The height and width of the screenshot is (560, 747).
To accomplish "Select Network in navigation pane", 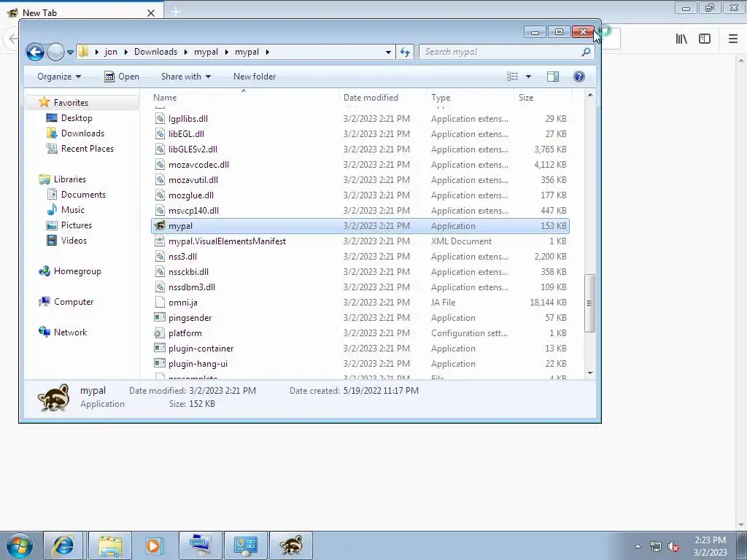I will coord(70,332).
